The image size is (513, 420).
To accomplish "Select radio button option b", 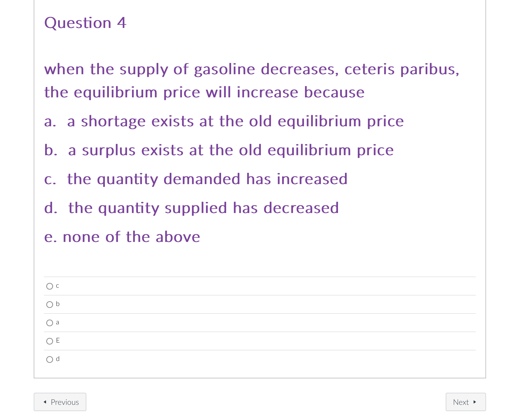I will 50,304.
